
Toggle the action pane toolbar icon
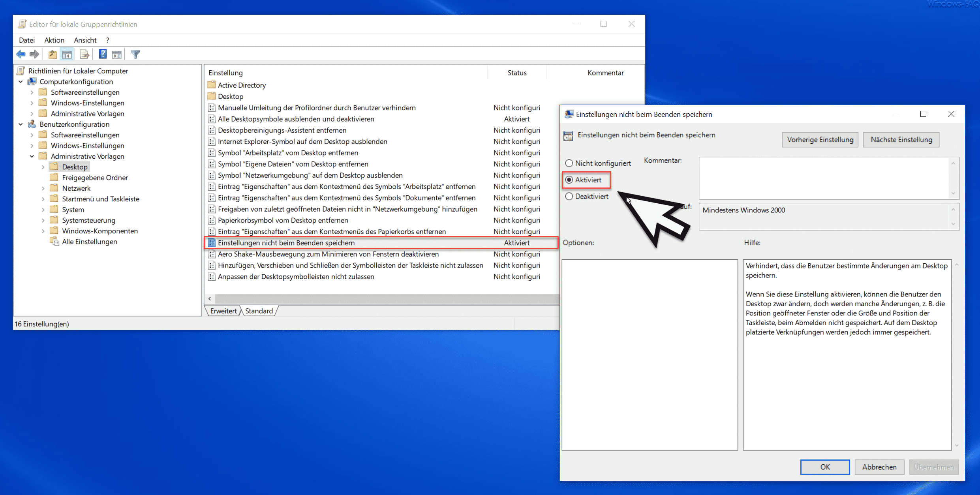116,54
